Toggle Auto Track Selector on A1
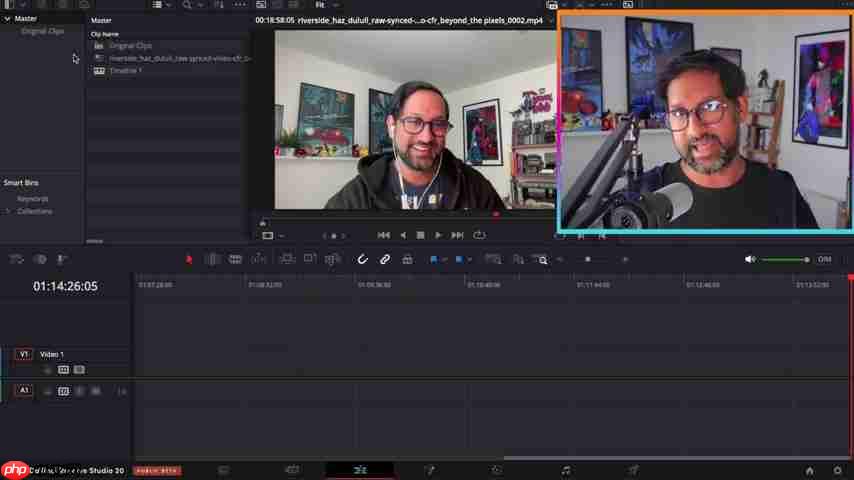The height and width of the screenshot is (480, 854). click(63, 391)
